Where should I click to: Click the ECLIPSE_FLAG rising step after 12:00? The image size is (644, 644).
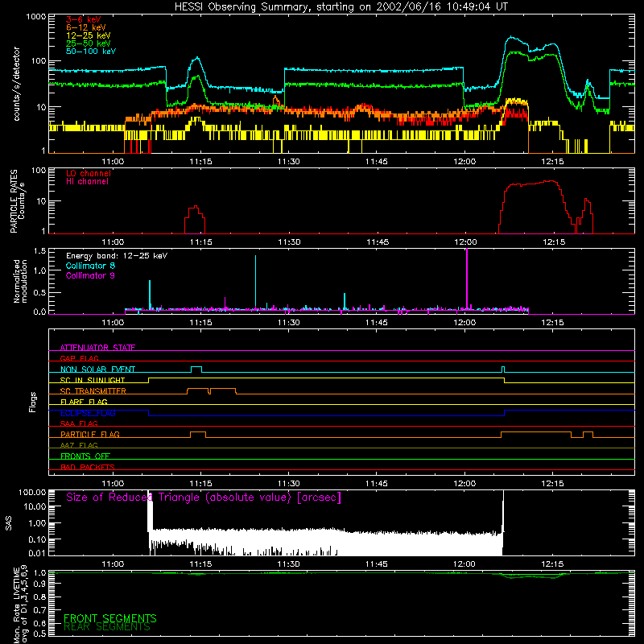505,413
